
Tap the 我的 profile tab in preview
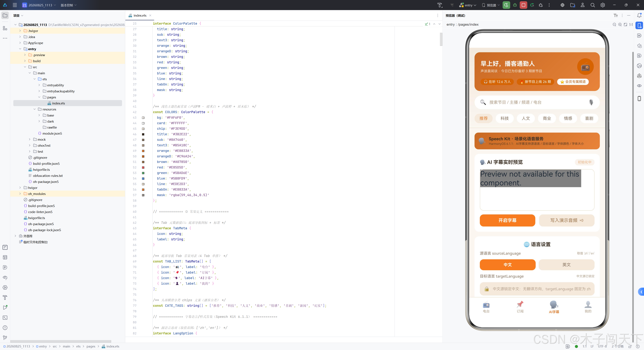(588, 307)
